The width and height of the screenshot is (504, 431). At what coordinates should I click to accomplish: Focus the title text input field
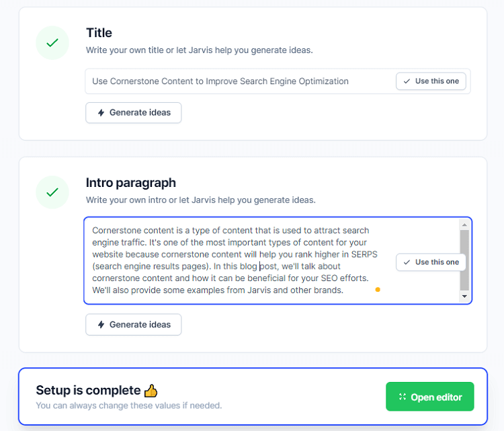tap(239, 81)
